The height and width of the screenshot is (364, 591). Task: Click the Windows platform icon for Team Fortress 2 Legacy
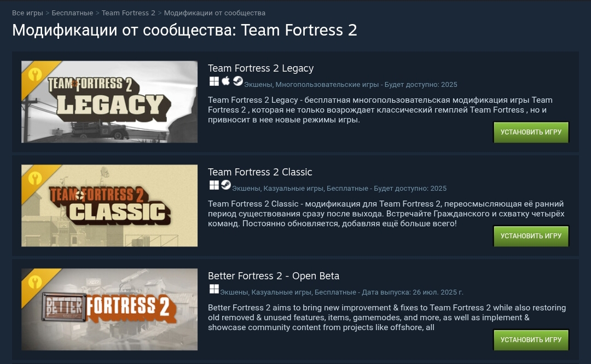[x=214, y=81]
